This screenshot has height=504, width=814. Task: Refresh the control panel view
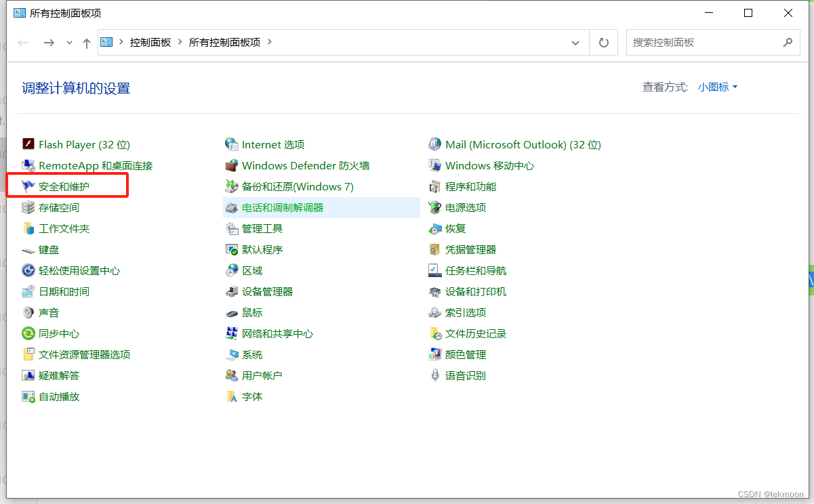click(603, 42)
